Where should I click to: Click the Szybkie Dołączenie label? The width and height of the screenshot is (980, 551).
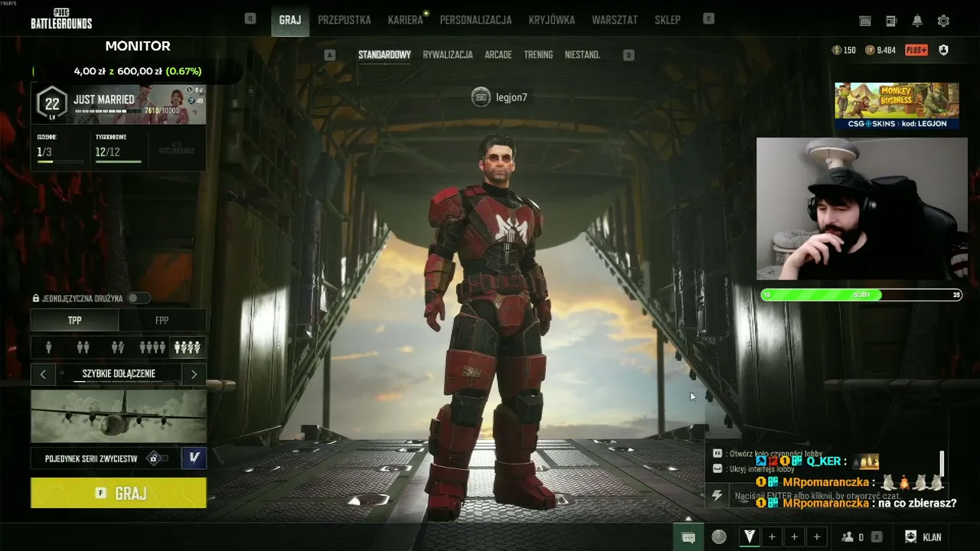click(119, 374)
